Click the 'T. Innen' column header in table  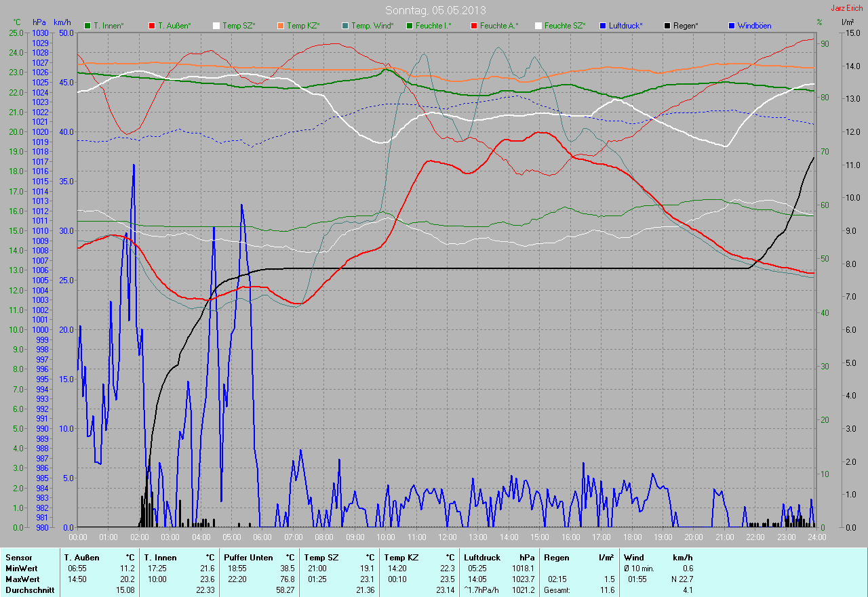(x=160, y=557)
